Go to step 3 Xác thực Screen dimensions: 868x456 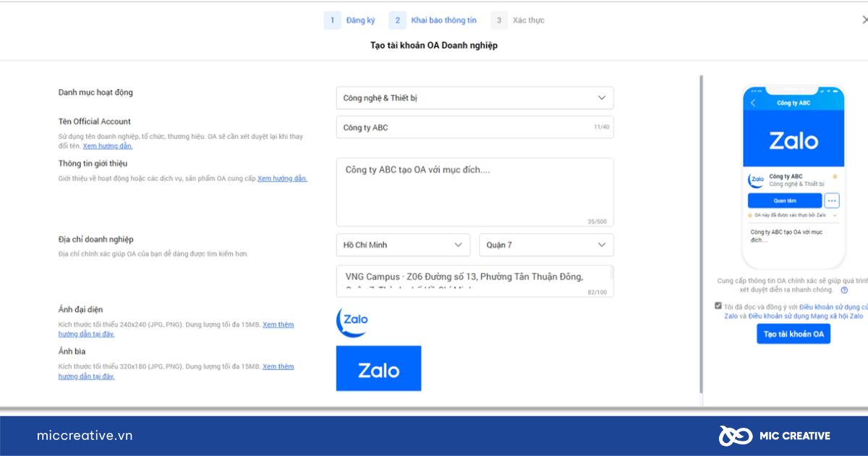(x=518, y=20)
